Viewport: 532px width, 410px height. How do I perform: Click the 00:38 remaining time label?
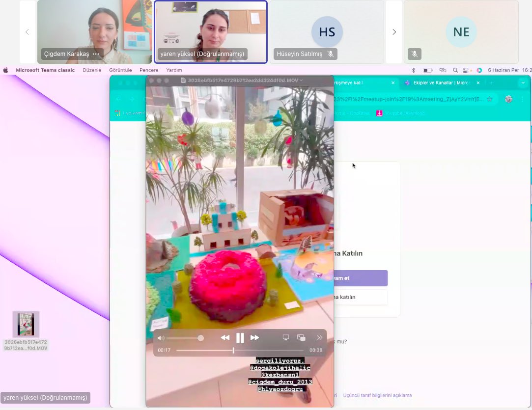tap(316, 350)
